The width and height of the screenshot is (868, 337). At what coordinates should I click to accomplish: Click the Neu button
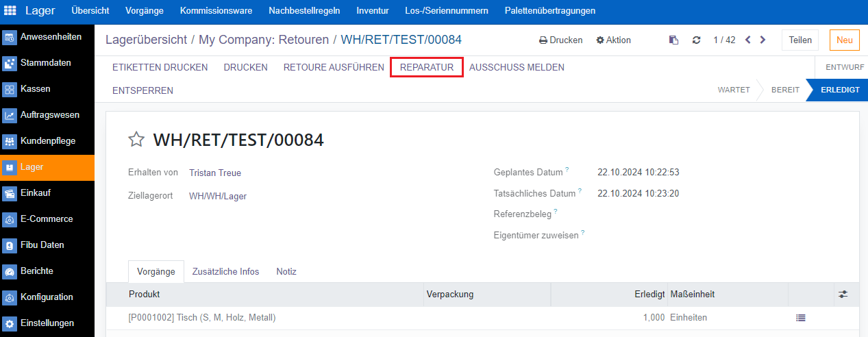pos(844,40)
